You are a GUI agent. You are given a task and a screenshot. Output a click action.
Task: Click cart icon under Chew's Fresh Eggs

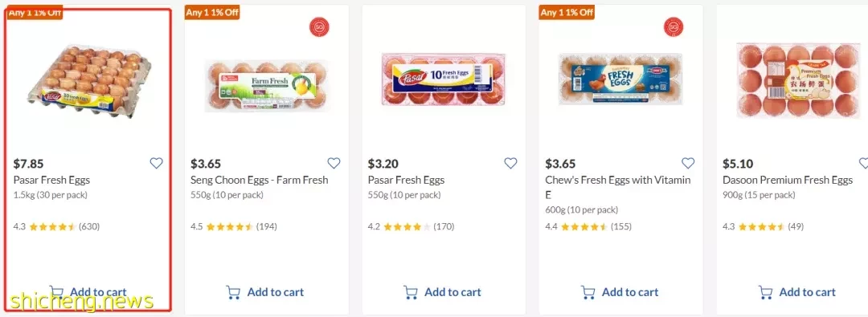tap(588, 292)
